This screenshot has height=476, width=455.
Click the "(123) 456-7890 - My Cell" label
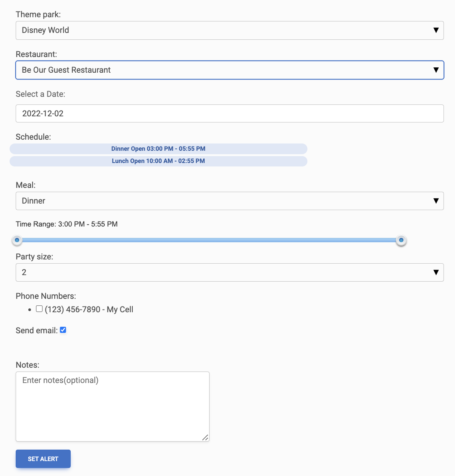tap(89, 310)
